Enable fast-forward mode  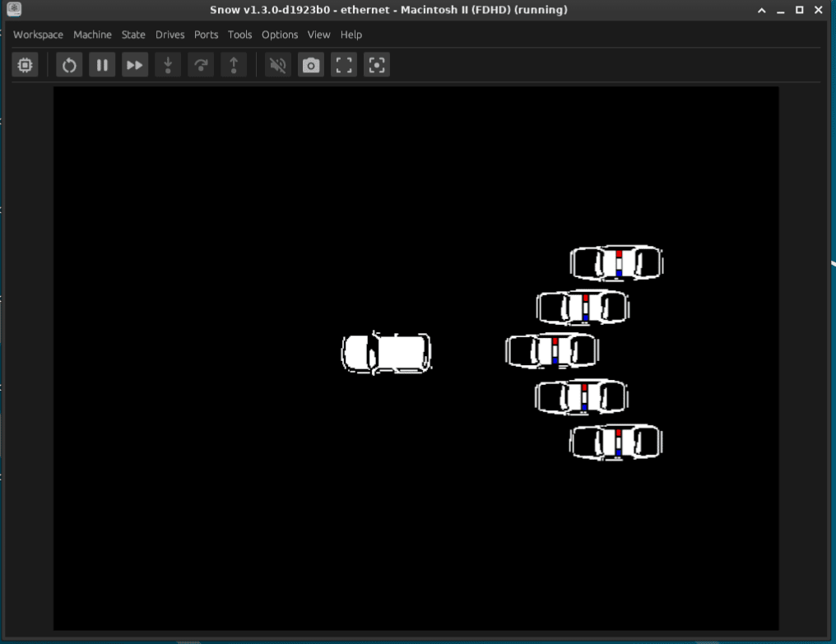135,65
